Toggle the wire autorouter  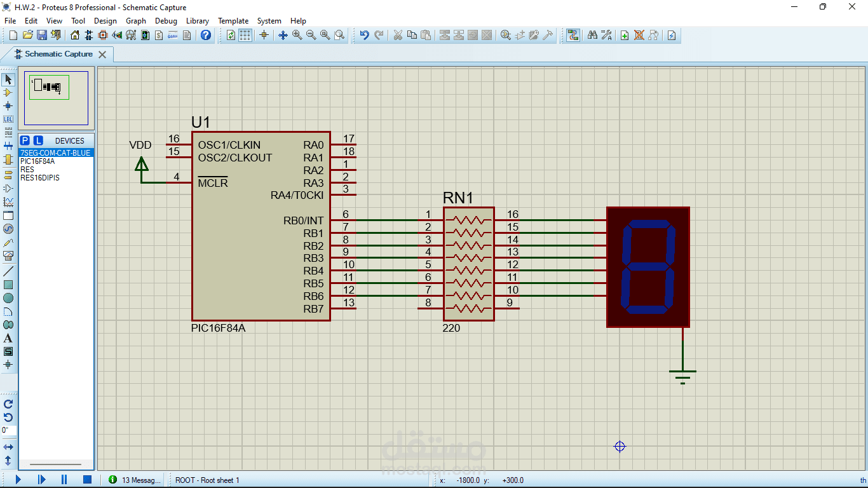point(573,35)
